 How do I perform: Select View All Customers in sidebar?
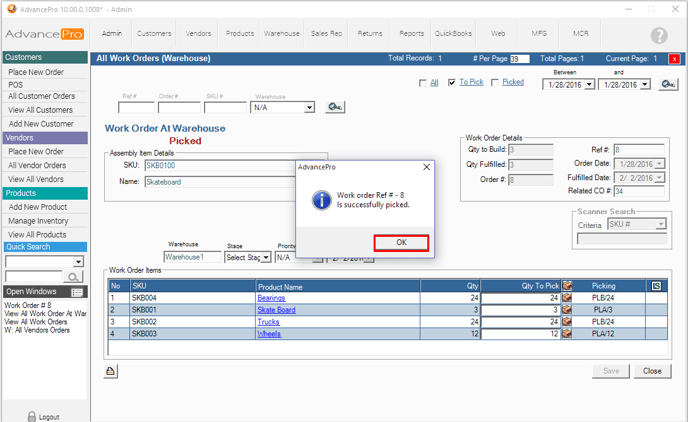pyautogui.click(x=40, y=110)
